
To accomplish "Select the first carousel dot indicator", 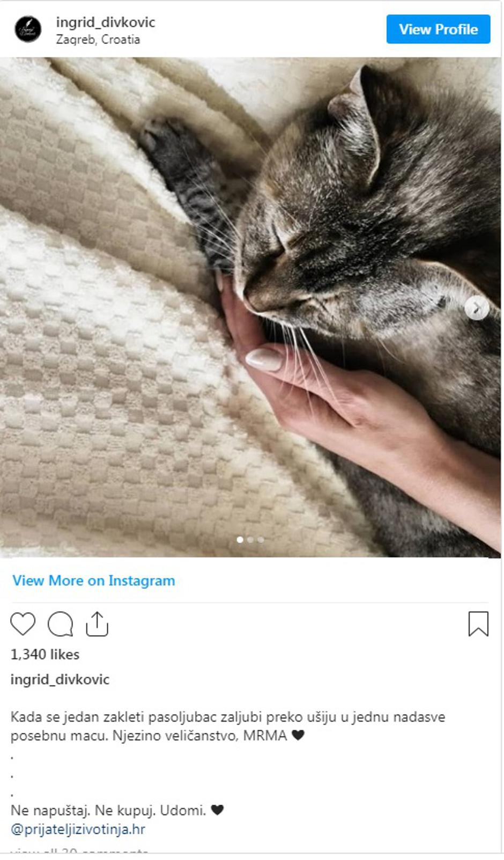I will point(240,540).
